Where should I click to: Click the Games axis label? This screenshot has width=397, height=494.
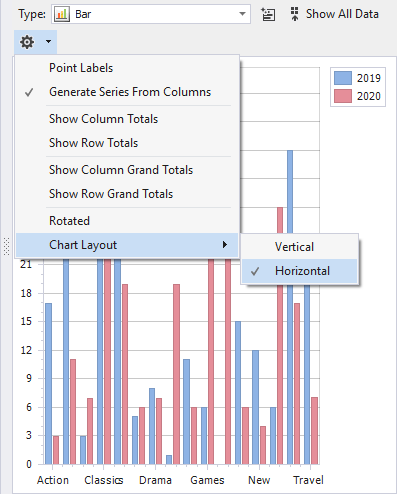click(207, 480)
